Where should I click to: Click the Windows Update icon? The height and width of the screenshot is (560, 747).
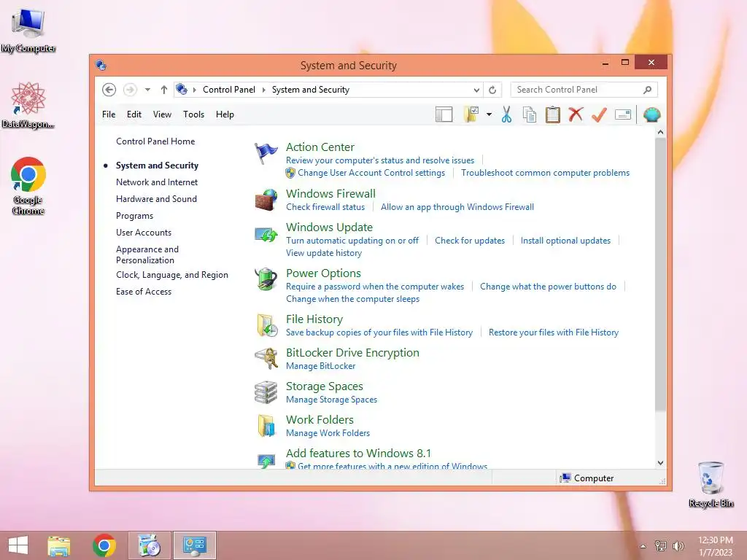click(266, 234)
